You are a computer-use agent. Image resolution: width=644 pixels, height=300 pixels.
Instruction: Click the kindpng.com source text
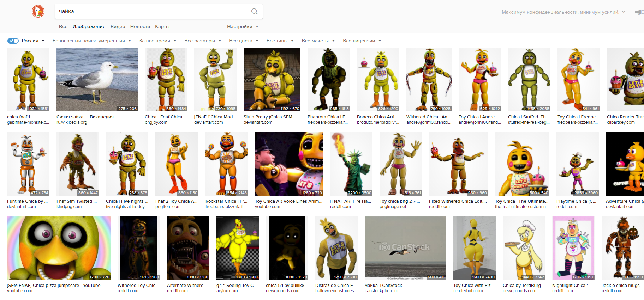[x=69, y=207]
